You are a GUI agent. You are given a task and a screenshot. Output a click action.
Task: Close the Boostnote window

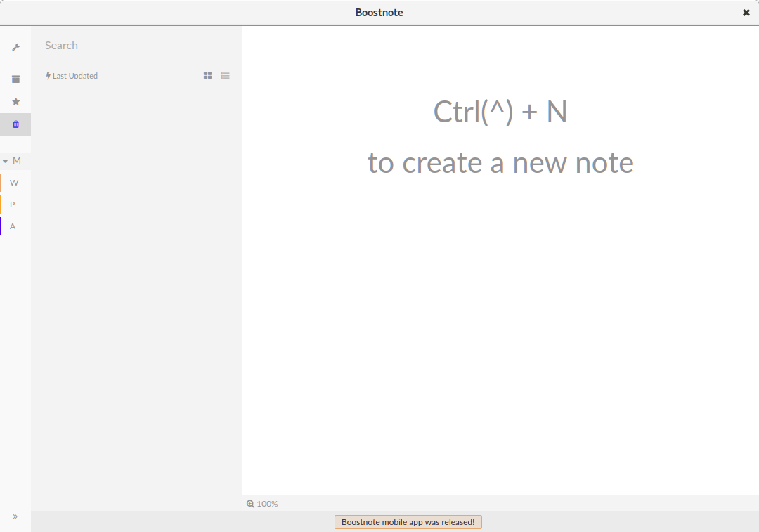(746, 13)
